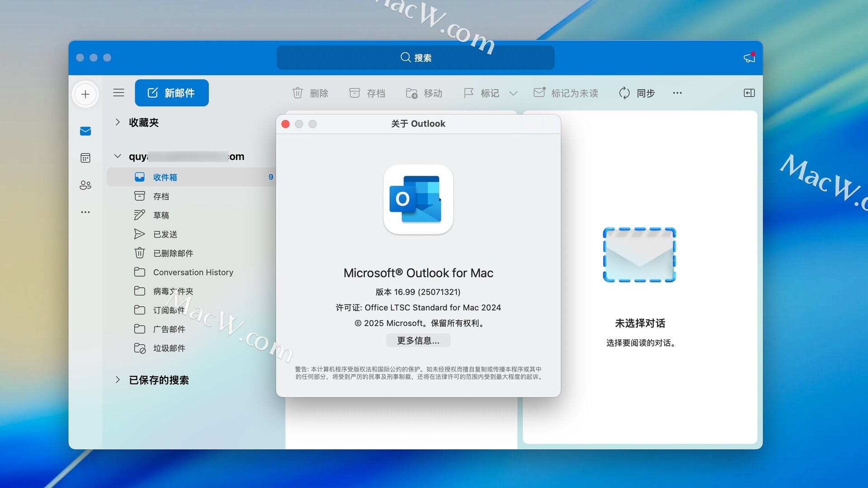Viewport: 868px width, 488px height.
Task: Click the version 16.99 (25071321) text
Action: click(x=418, y=292)
